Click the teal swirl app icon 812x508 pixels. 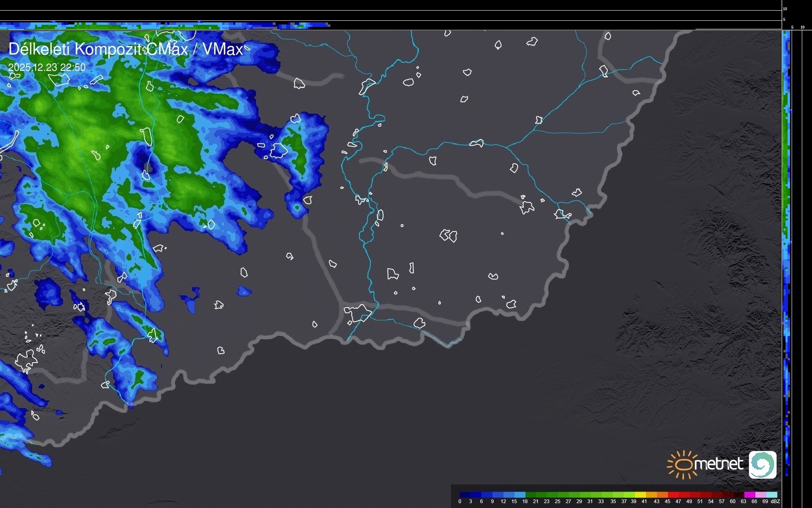coord(763,464)
